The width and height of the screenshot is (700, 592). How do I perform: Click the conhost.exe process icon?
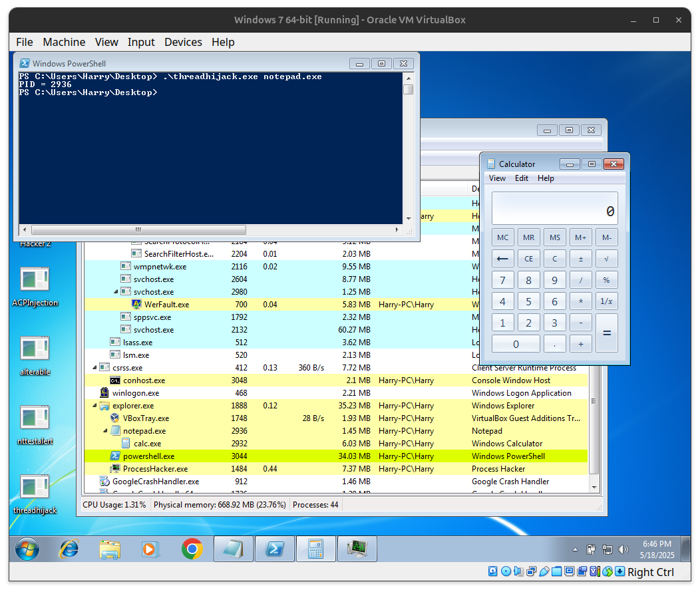click(115, 380)
